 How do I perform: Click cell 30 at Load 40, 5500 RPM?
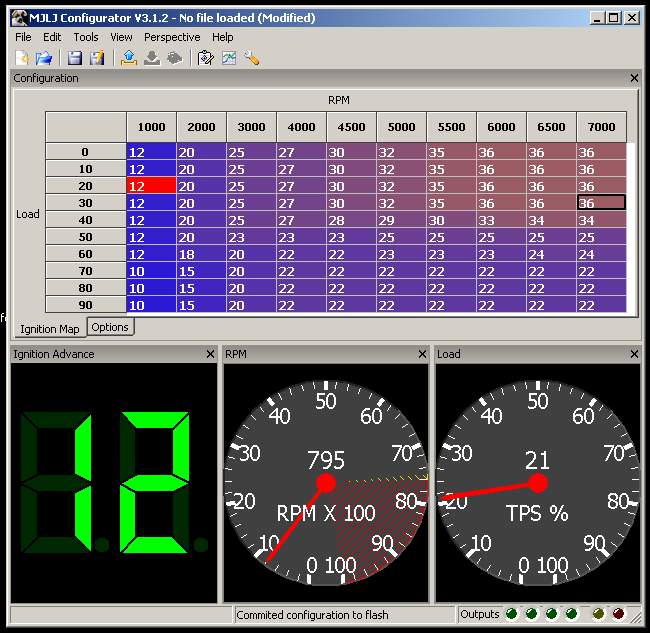click(451, 220)
